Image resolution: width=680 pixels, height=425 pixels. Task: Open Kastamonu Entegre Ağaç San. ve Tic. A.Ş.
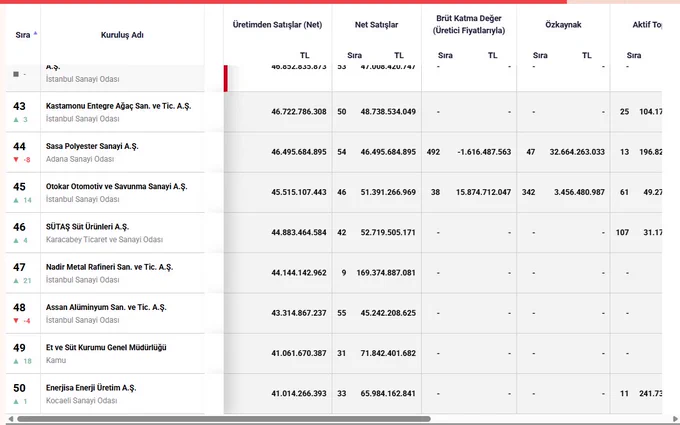(x=118, y=106)
